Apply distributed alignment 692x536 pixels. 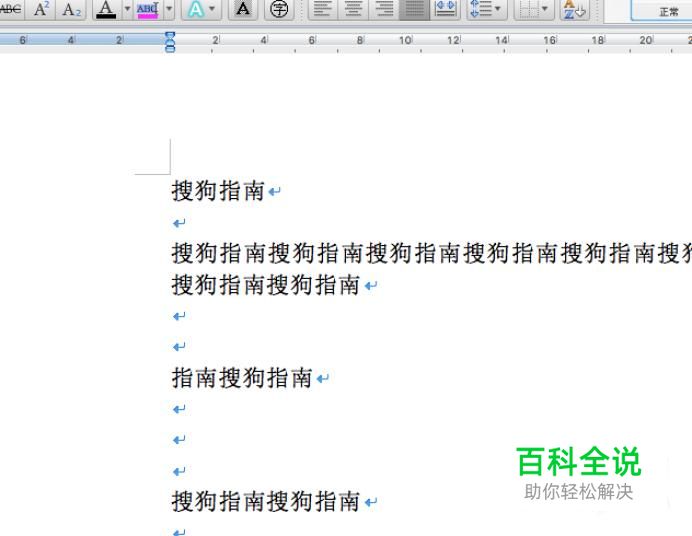445,9
